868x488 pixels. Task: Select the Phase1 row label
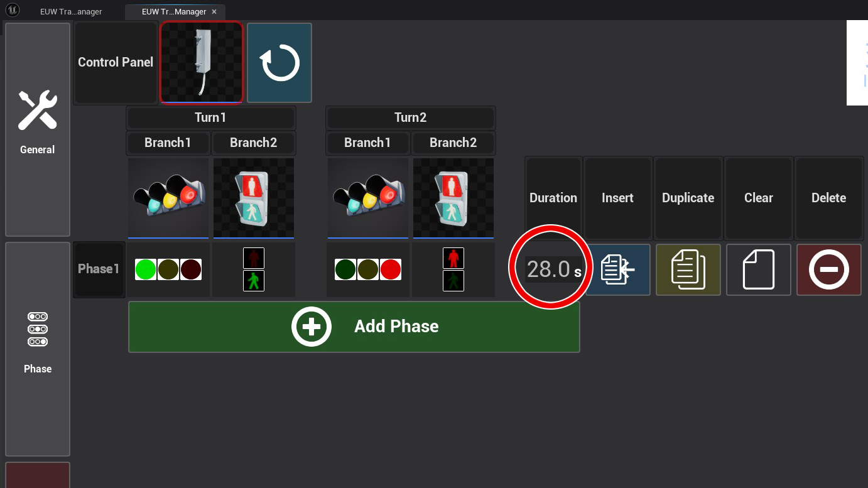99,269
